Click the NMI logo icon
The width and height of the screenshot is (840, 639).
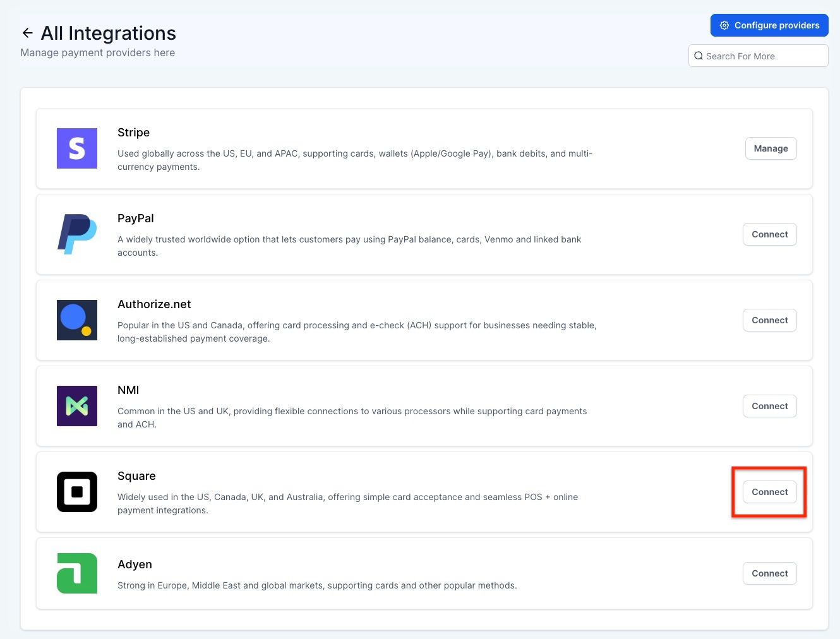point(77,406)
